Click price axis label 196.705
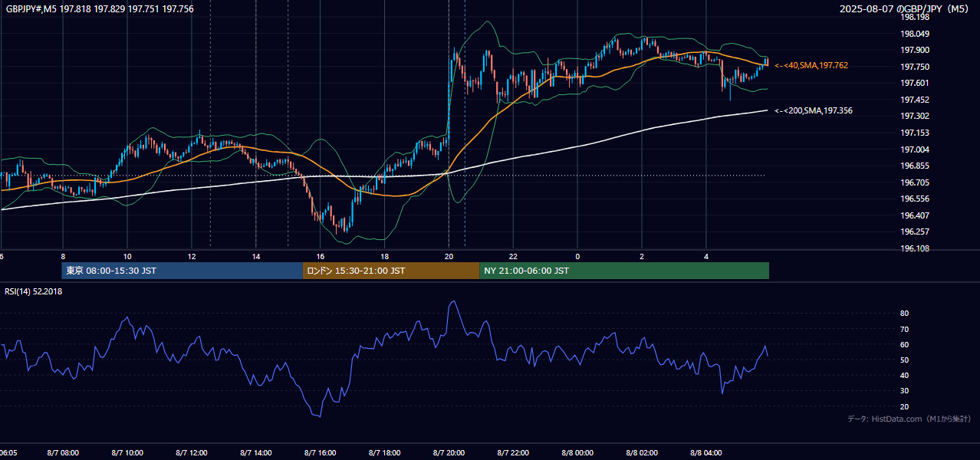This screenshot has height=460, width=980. pyautogui.click(x=915, y=182)
